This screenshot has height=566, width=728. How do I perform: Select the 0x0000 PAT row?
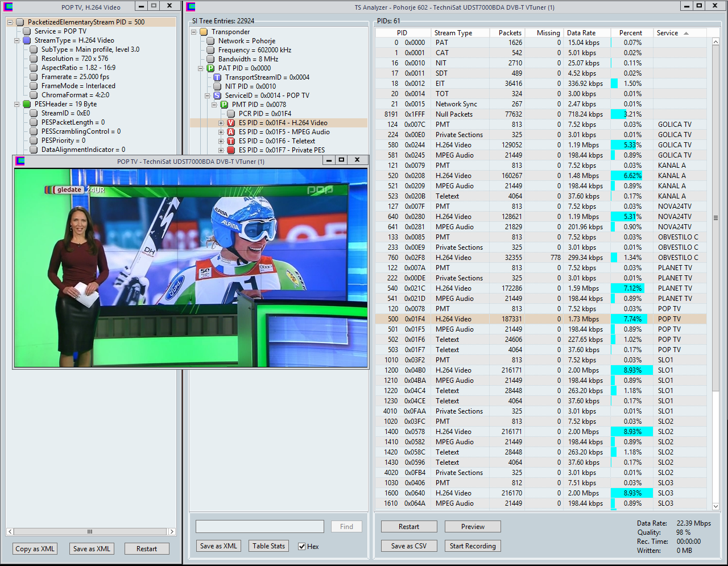click(x=541, y=43)
